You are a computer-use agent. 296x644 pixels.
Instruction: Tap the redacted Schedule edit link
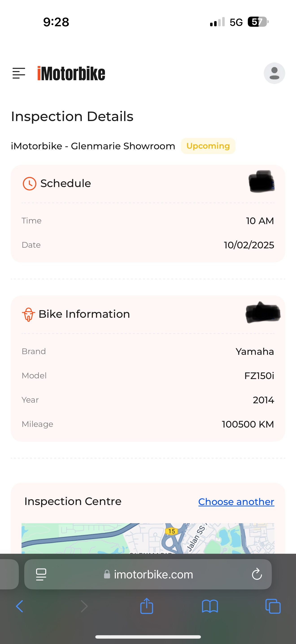pyautogui.click(x=261, y=182)
